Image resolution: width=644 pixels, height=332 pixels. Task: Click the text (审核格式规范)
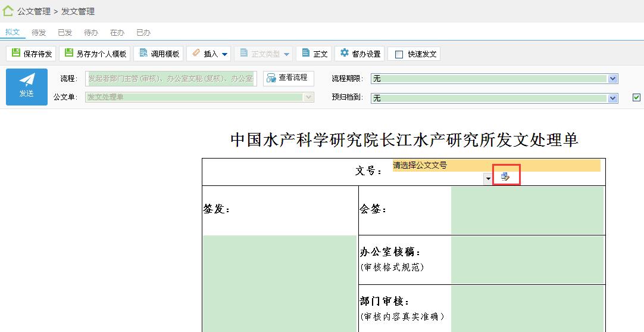[392, 268]
